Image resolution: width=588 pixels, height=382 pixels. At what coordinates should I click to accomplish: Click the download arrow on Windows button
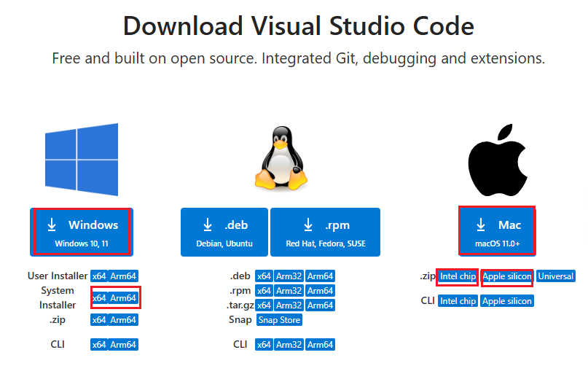52,225
